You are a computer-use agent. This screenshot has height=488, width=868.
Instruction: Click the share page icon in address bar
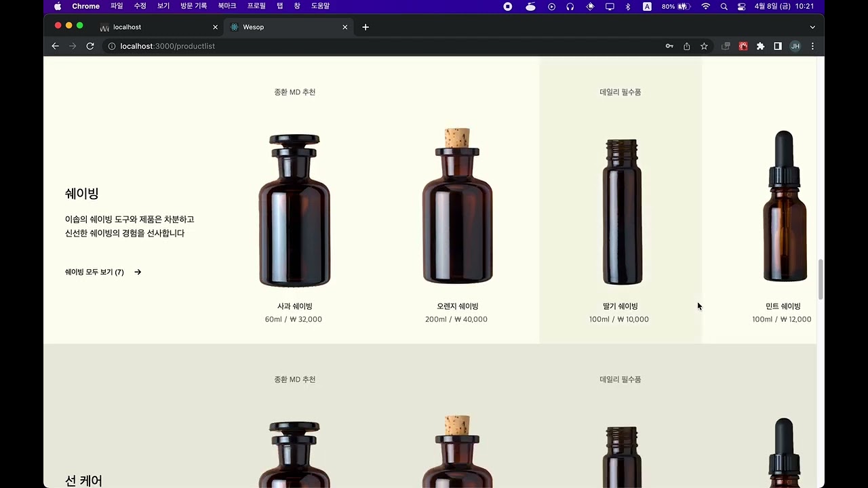pos(686,46)
